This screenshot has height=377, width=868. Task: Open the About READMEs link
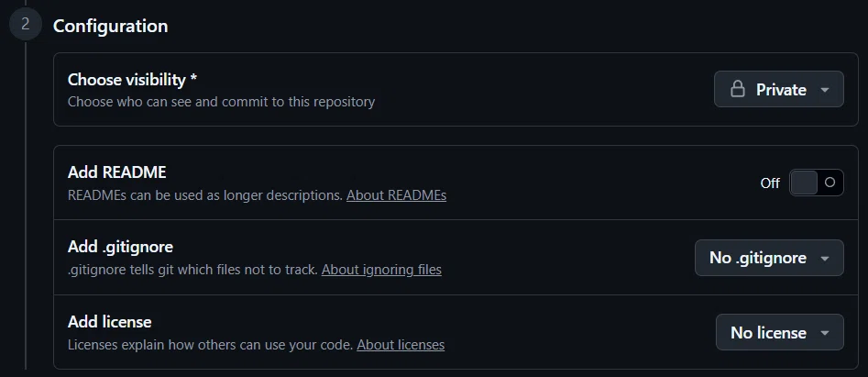396,195
